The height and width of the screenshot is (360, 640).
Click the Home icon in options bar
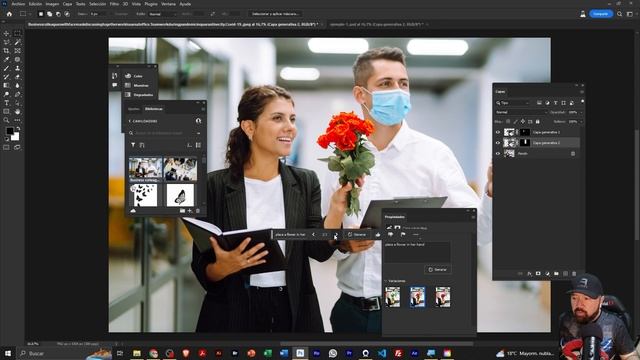[9, 14]
